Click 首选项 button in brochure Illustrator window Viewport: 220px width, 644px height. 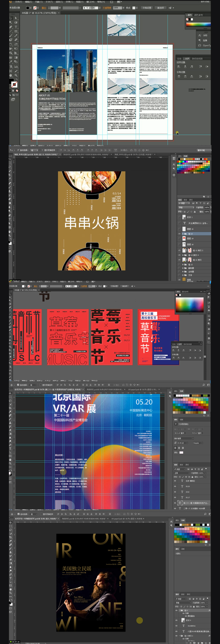click(x=160, y=8)
